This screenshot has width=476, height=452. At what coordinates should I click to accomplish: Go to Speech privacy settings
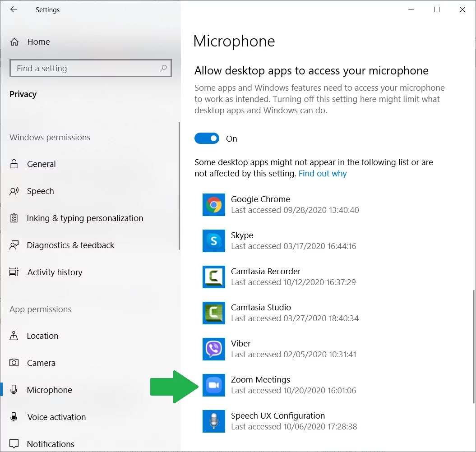[x=40, y=191]
